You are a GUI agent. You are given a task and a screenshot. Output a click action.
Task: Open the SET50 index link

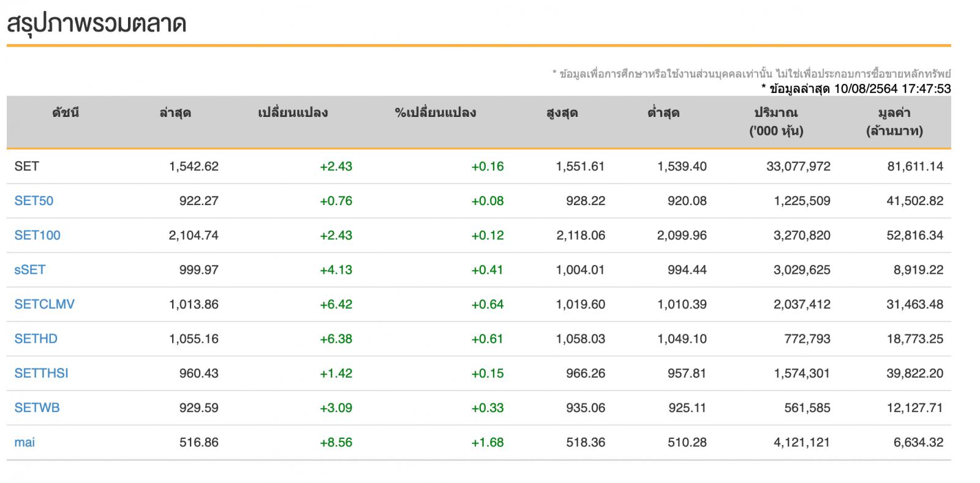coord(34,201)
